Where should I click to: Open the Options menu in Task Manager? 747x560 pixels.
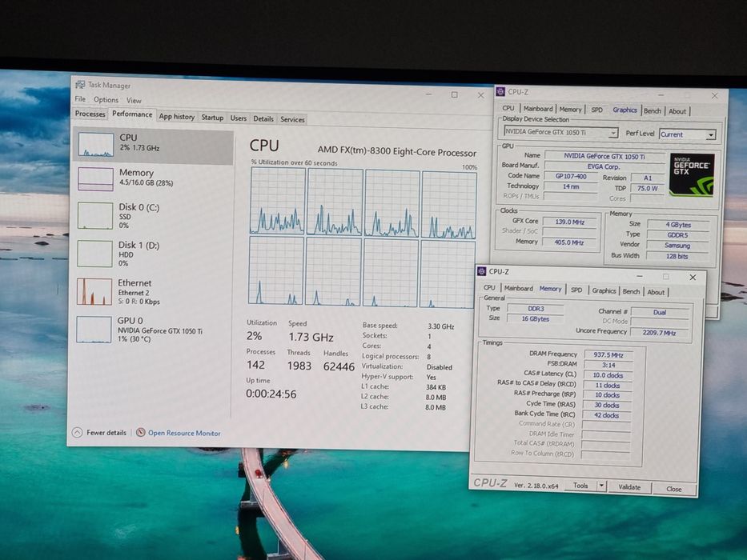[x=106, y=99]
